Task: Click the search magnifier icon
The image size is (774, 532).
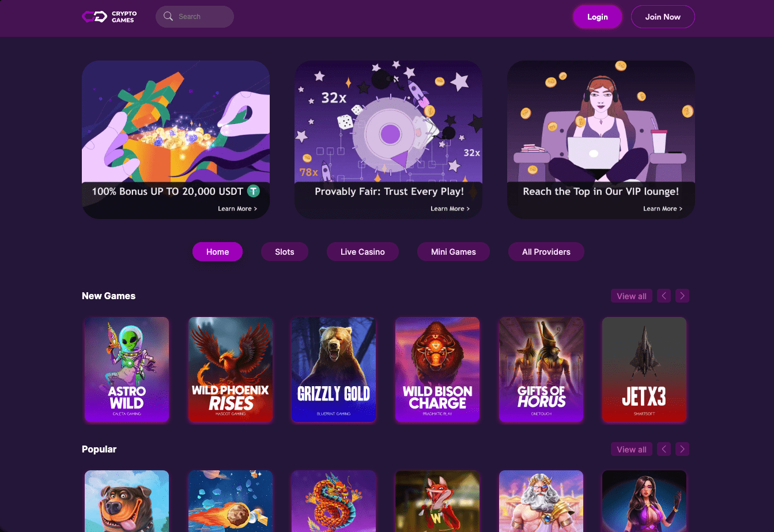Action: [x=168, y=17]
